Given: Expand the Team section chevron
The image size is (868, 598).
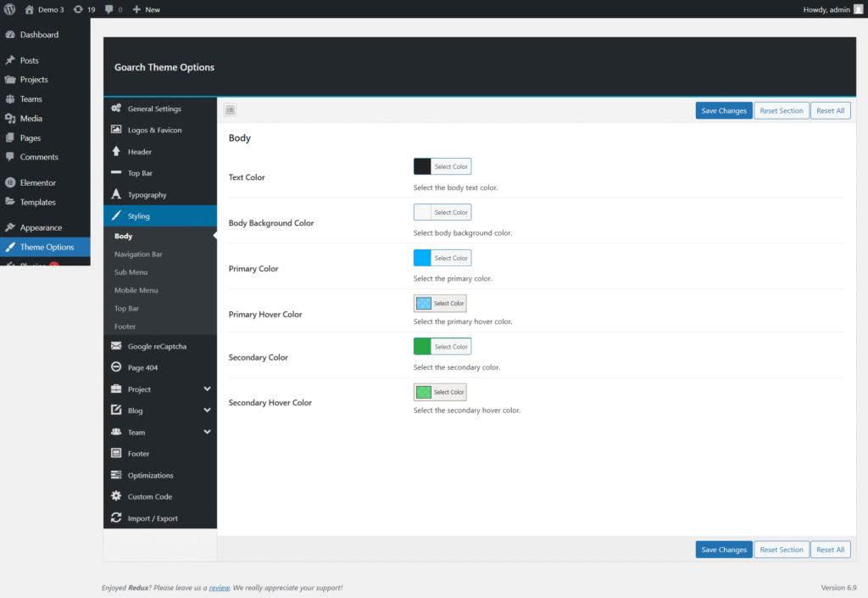Looking at the screenshot, I should point(207,432).
